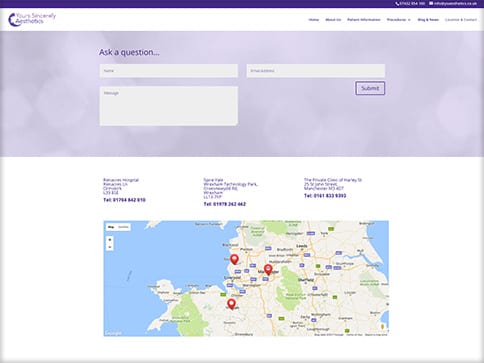Image resolution: width=484 pixels, height=363 pixels.
Task: Switch the map to Map view
Action: (111, 227)
